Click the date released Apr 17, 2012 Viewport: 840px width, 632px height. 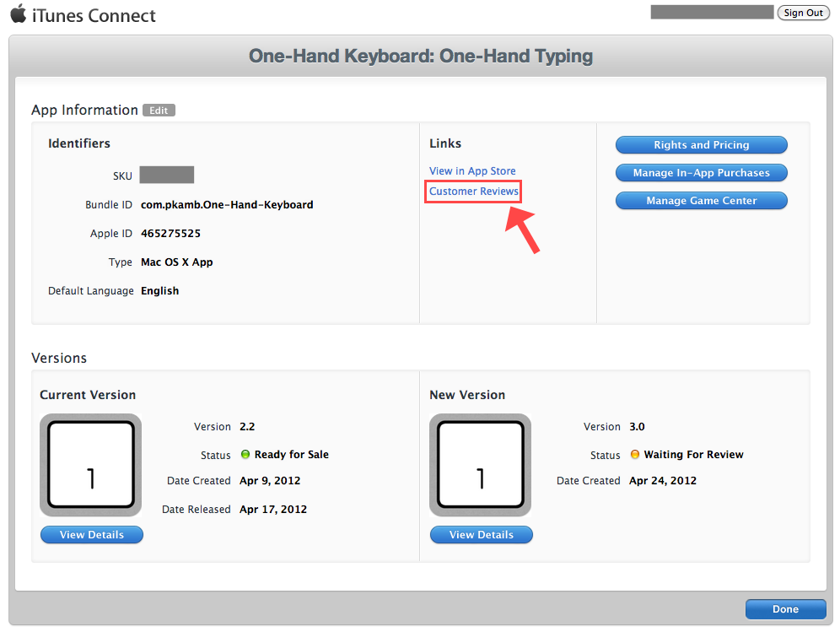click(273, 510)
